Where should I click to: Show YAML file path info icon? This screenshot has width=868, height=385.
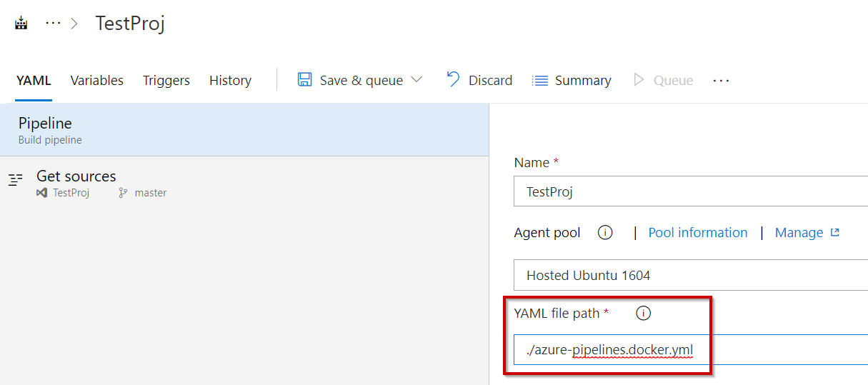(x=644, y=313)
